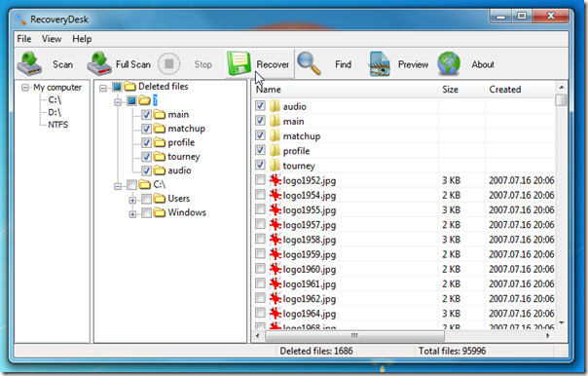Click the Scan button label
The image size is (588, 376).
tap(62, 64)
